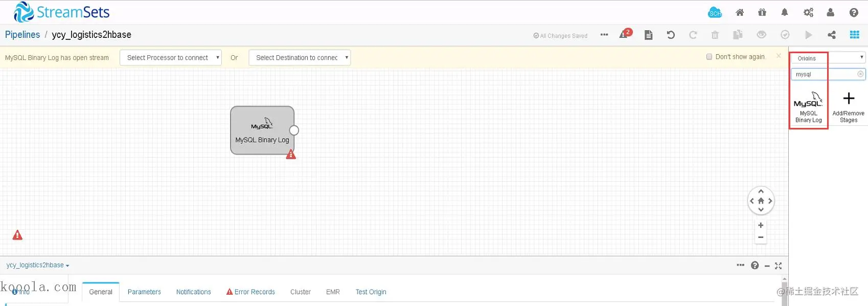Clear the mysql search field

coord(860,74)
